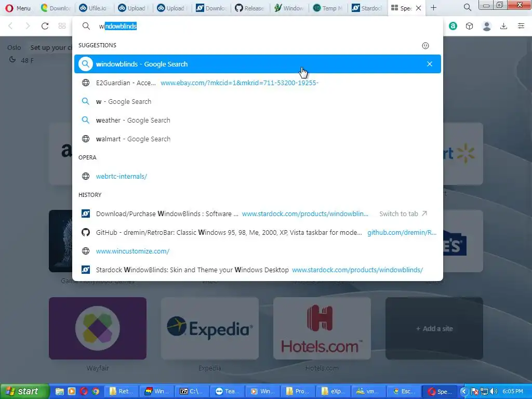Screen dimensions: 532x399
Task: Open GitHub dremin/RetroBar history entry
Action: [x=258, y=232]
